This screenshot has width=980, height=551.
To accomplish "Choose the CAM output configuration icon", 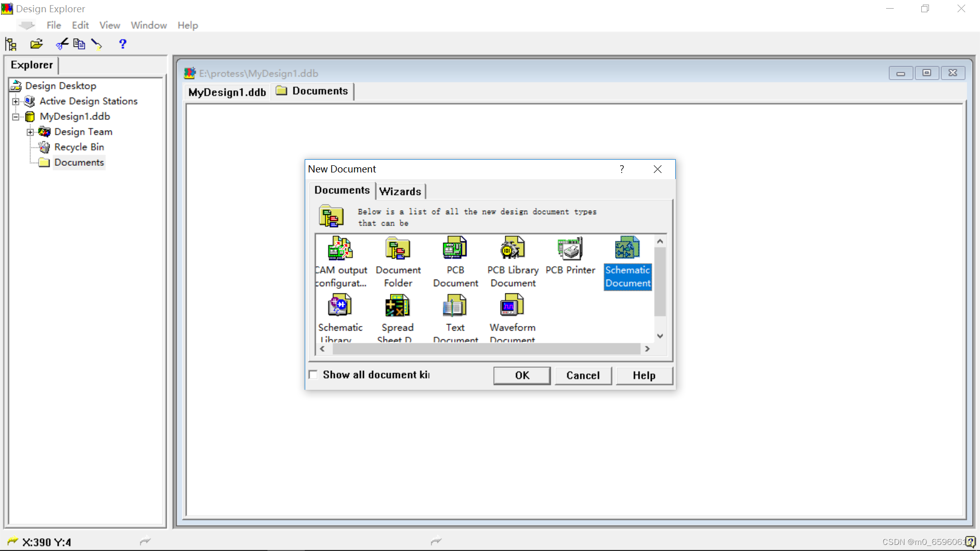I will click(340, 248).
